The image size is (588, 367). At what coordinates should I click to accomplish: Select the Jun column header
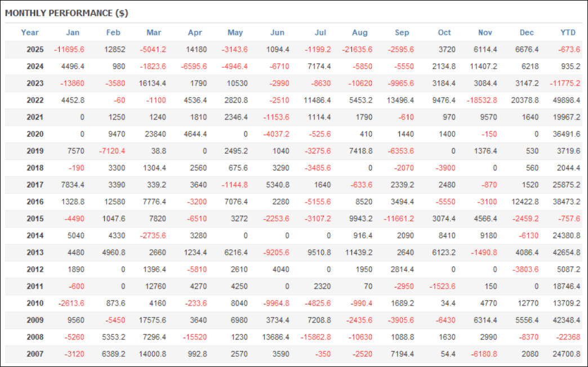pos(278,33)
